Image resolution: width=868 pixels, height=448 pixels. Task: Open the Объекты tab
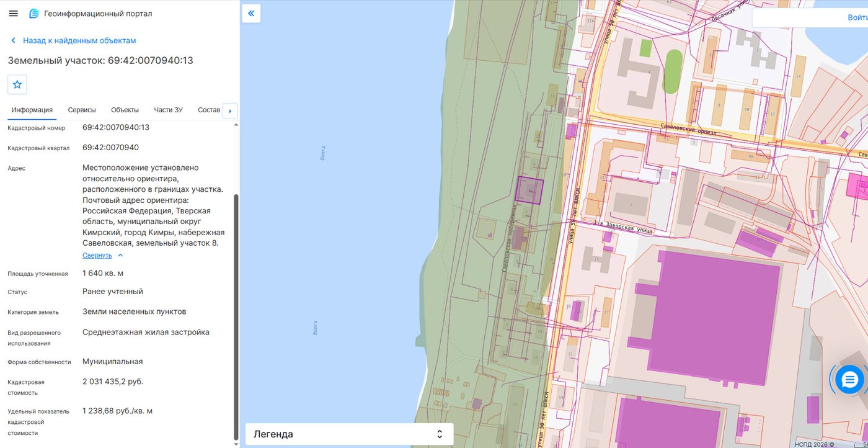[x=125, y=110]
